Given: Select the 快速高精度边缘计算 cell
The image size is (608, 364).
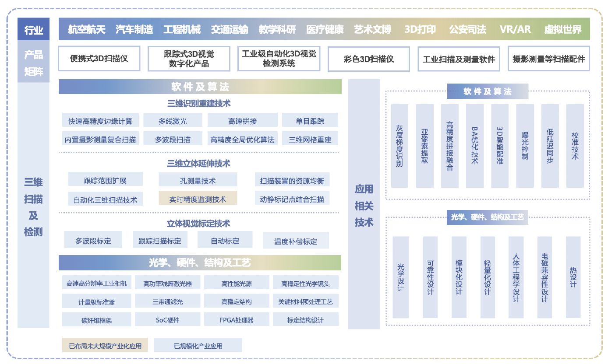Looking at the screenshot, I should point(100,120).
